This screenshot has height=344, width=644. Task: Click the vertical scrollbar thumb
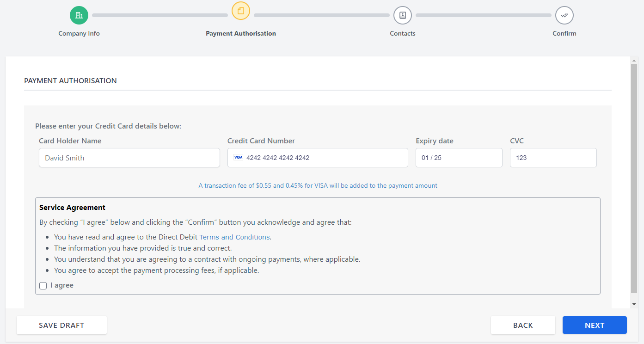(634, 178)
